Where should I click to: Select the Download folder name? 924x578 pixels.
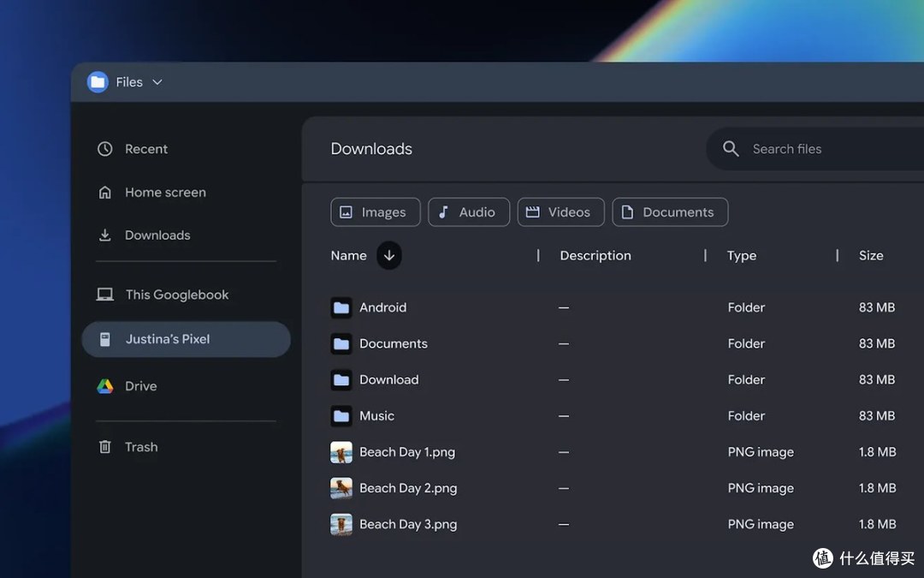point(389,380)
